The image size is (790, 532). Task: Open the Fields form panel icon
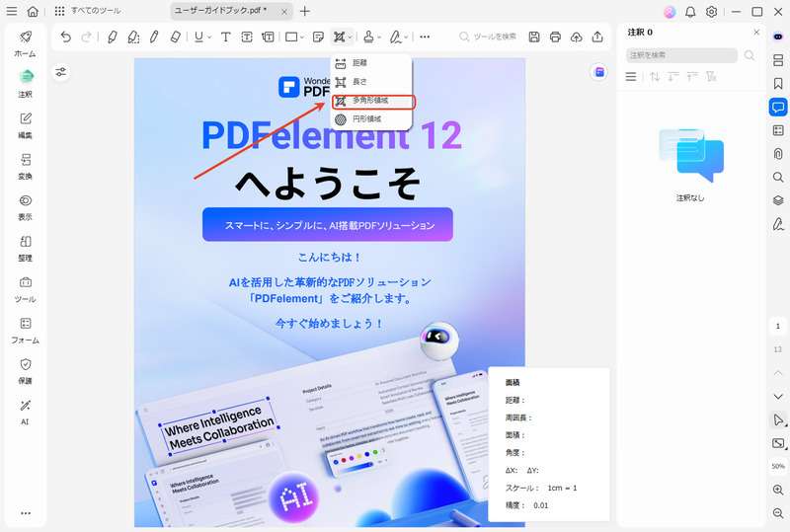(778, 130)
